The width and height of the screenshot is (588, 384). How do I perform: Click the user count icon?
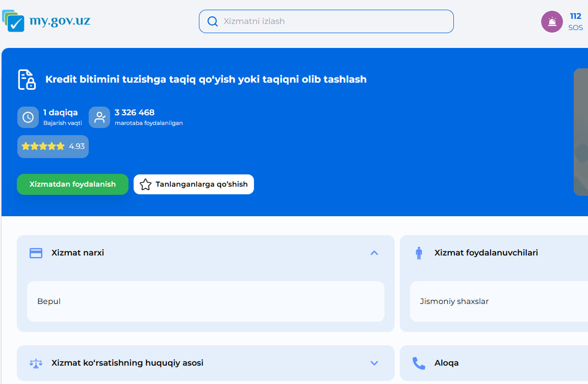click(x=99, y=117)
